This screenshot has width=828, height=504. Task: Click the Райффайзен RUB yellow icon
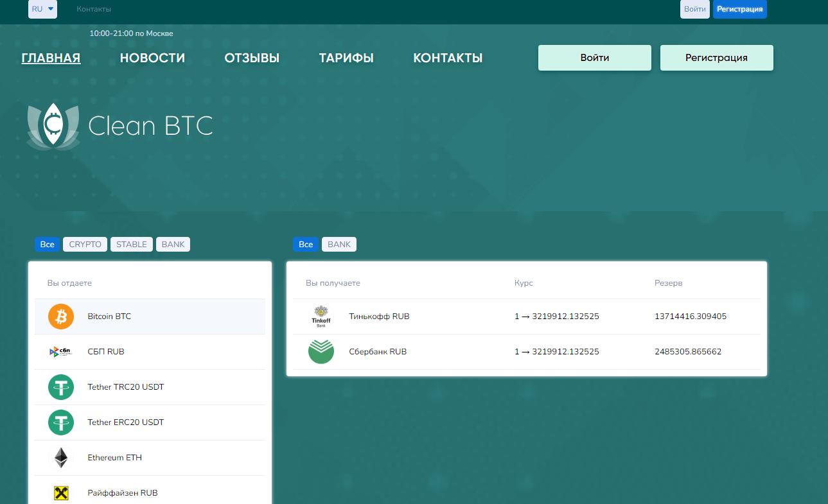tap(61, 493)
